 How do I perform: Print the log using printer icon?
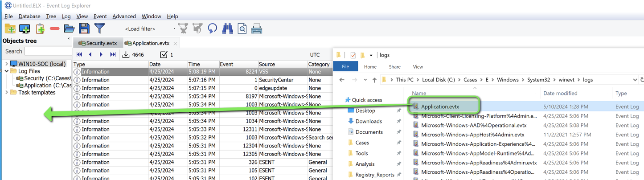pyautogui.click(x=257, y=29)
